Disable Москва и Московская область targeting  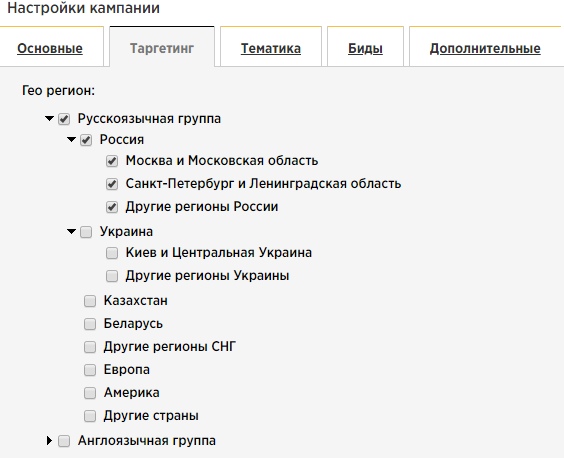(x=112, y=161)
